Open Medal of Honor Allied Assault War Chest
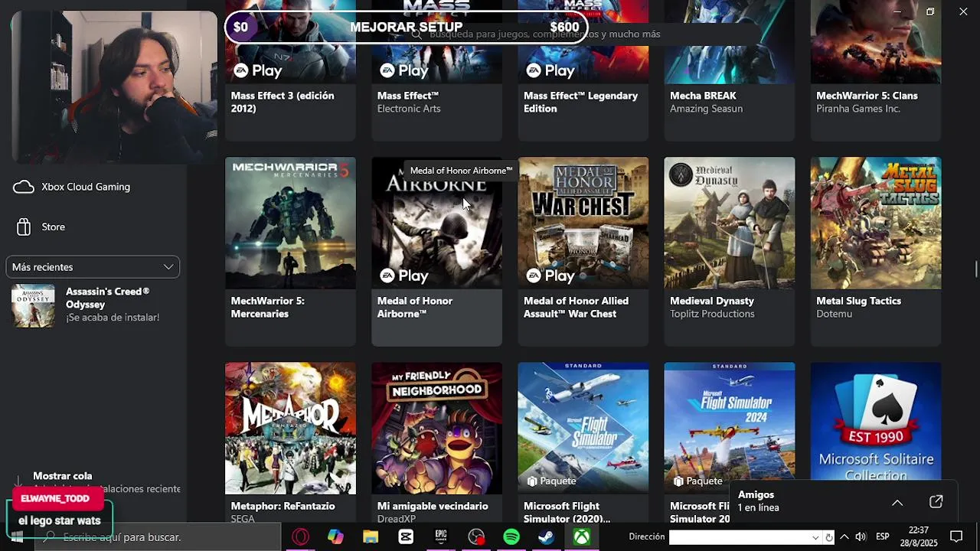The height and width of the screenshot is (551, 980). (x=583, y=251)
